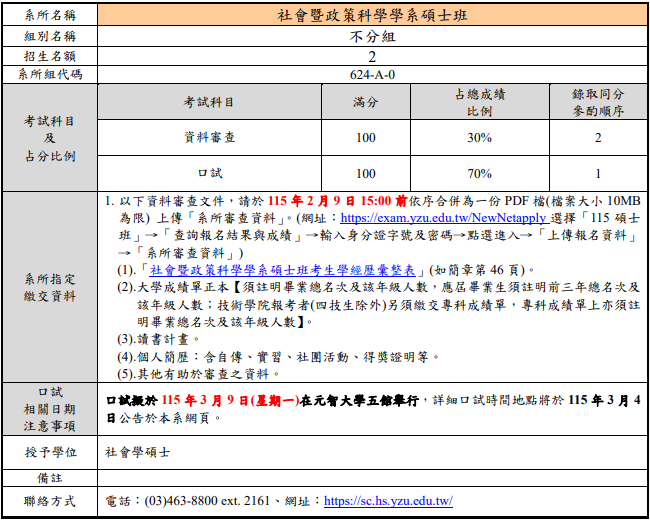The height and width of the screenshot is (522, 650).
Task: Click the 資料審查 subject cell
Action: click(209, 137)
